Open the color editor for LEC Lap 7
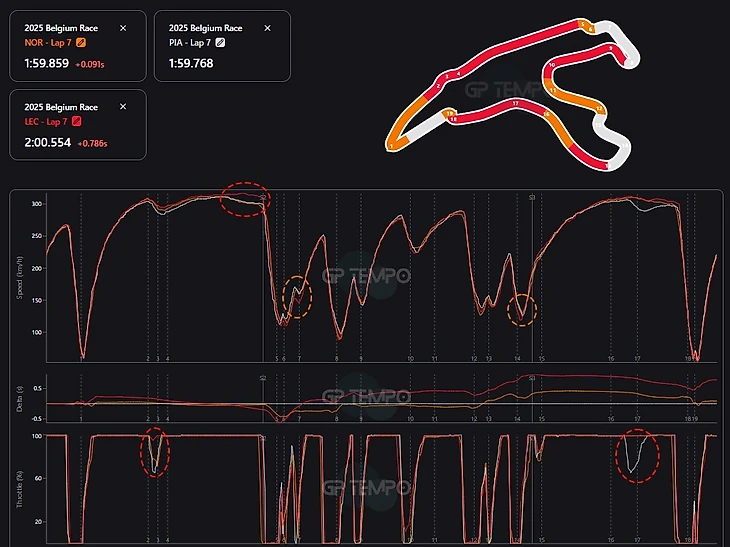The height and width of the screenshot is (547, 730). (77, 122)
